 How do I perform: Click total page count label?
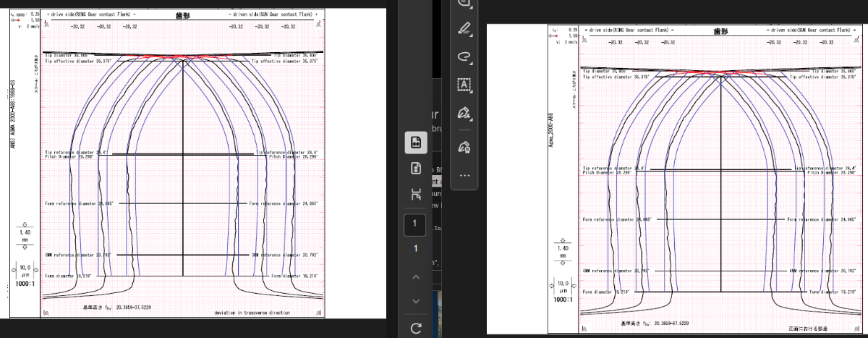click(x=415, y=250)
